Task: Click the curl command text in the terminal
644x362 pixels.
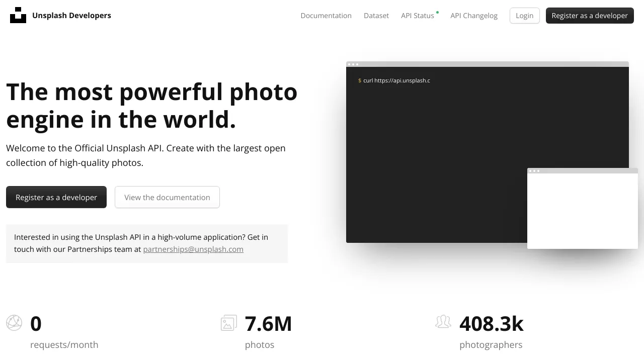Action: (x=396, y=80)
